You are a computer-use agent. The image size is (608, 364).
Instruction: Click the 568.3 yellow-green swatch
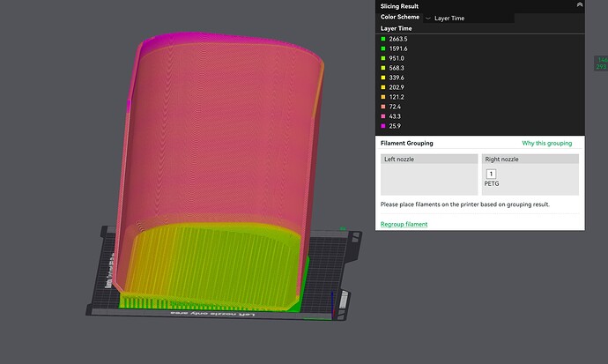tap(383, 68)
